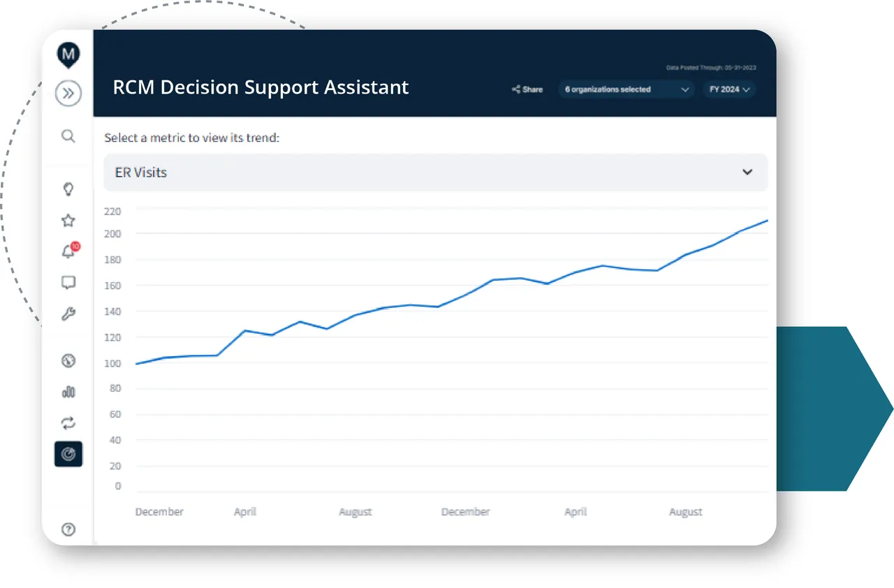Click the first April x-axis label

click(x=245, y=512)
